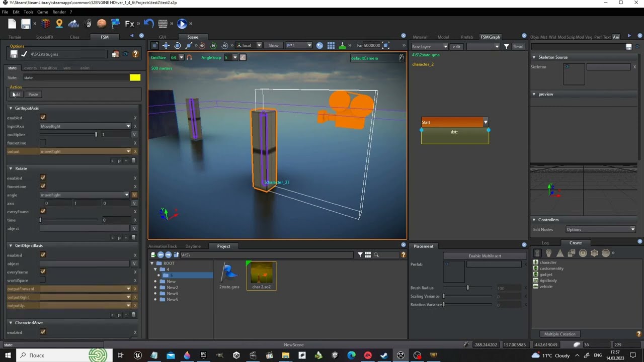Viewport: 644px width, 362px height.
Task: Open the colored cube tool in main toolbar
Action: pos(45,24)
